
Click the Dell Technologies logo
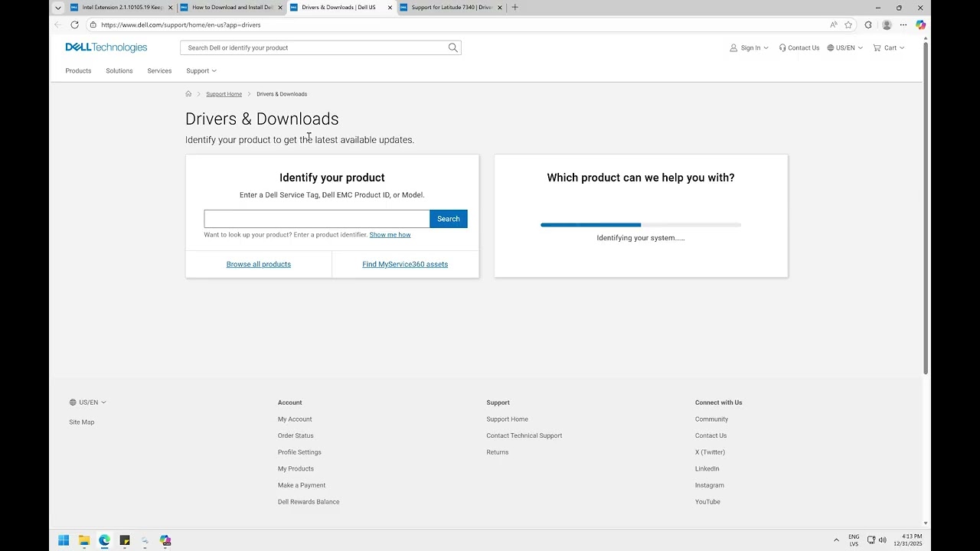tap(106, 47)
